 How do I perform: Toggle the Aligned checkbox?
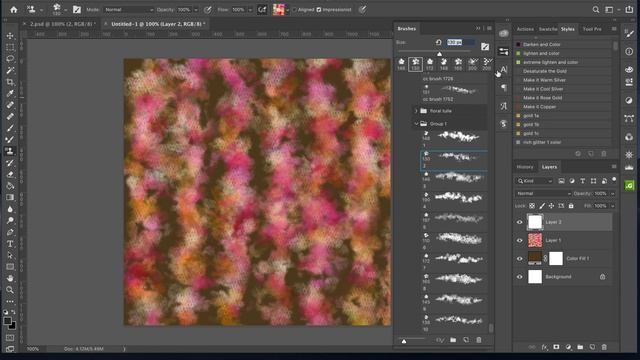[x=295, y=9]
